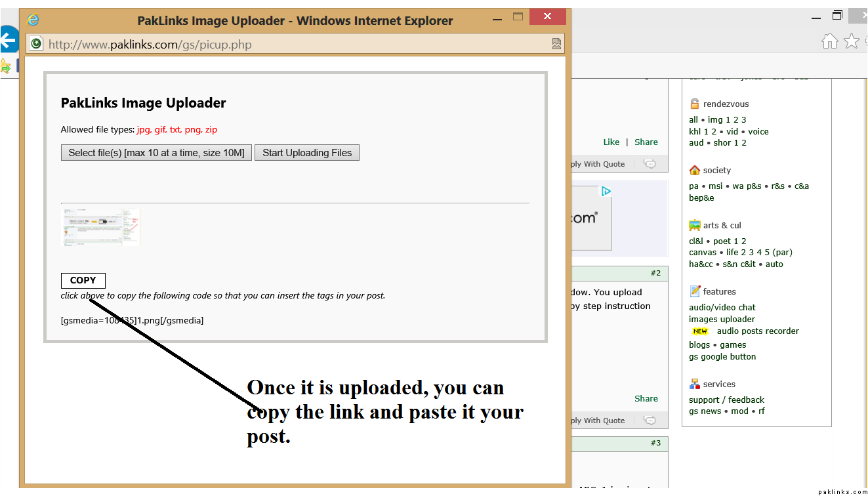Click the society house icon
868x496 pixels.
click(695, 170)
